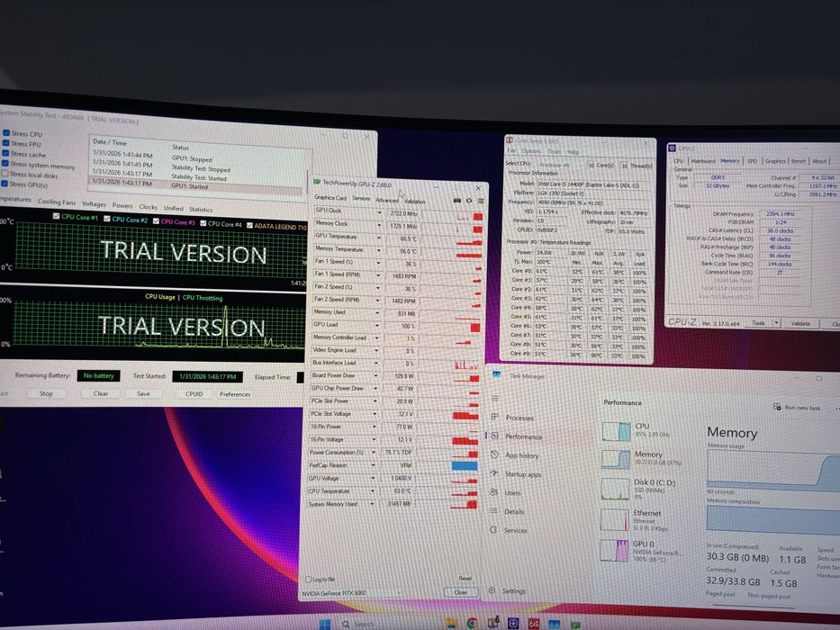Uncheck Stress CPU in AIDA64
Screen dimensions: 840x630
pos(6,133)
